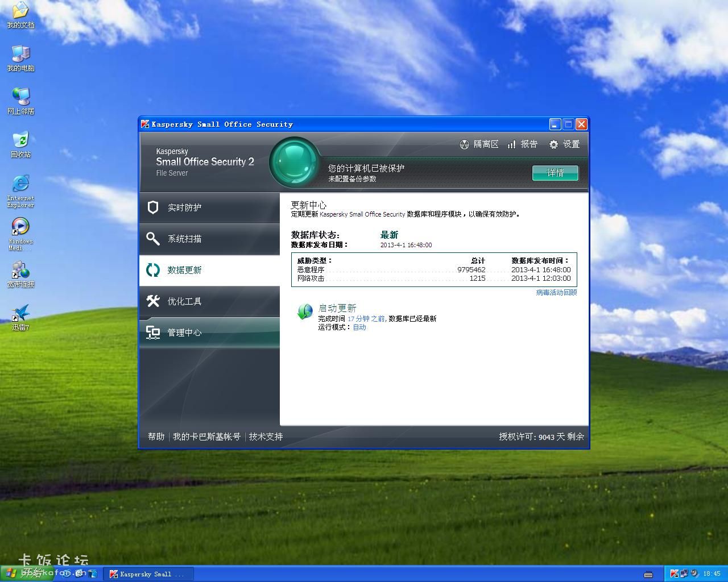This screenshot has height=582, width=728.
Task: Open the 技术支持 technical support link
Action: [266, 436]
